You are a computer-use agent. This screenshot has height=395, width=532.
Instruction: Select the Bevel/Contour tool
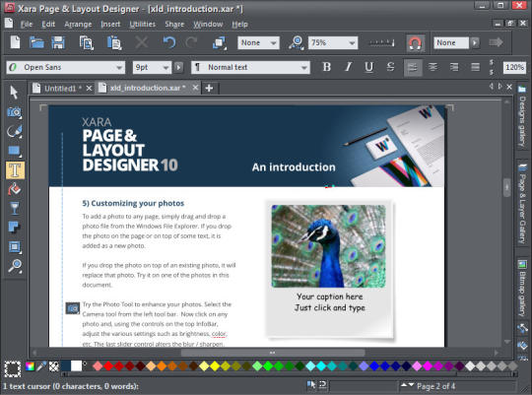tap(15, 246)
